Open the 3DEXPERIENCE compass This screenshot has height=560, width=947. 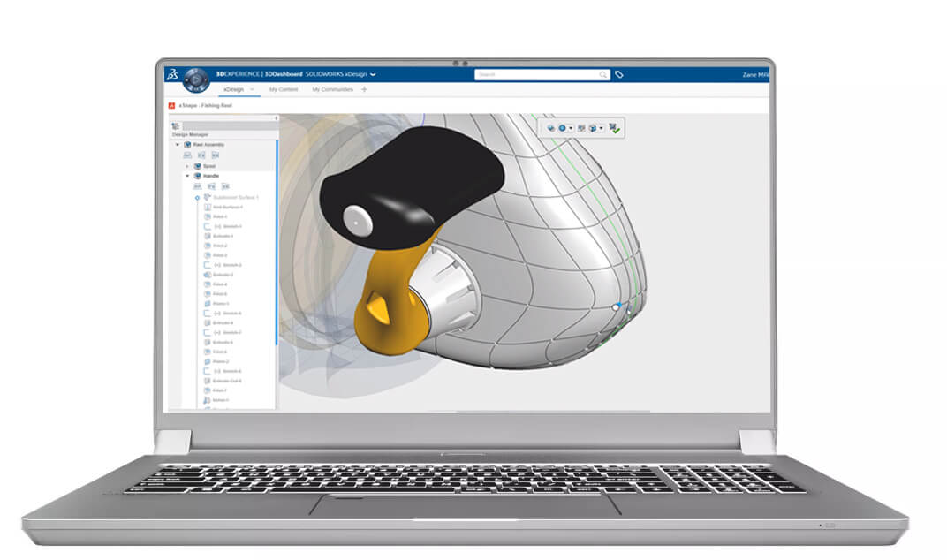[196, 79]
